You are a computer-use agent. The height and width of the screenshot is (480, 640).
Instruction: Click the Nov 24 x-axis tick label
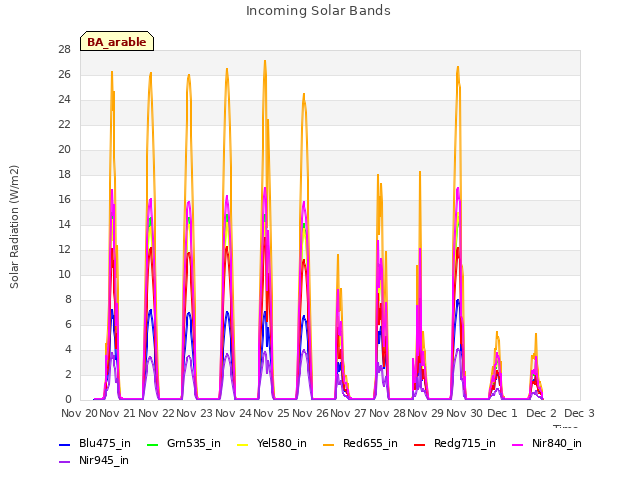[x=233, y=413]
